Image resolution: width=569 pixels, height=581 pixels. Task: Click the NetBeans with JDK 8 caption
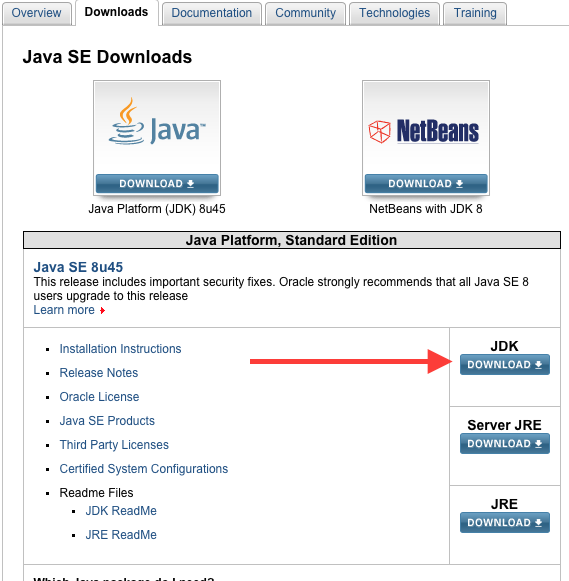coord(426,209)
